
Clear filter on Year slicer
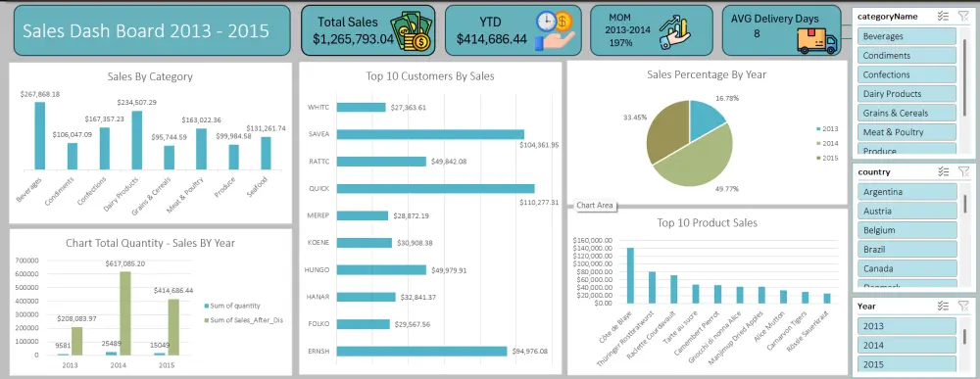963,306
